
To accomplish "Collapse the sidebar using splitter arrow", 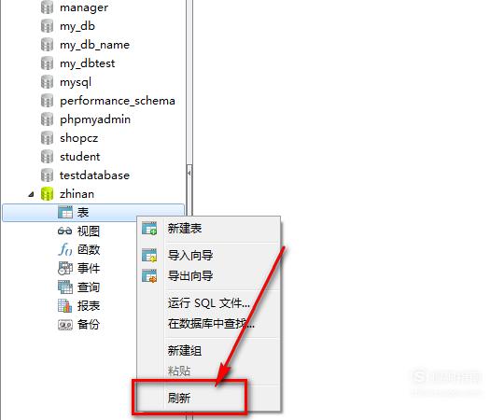I will (189, 174).
